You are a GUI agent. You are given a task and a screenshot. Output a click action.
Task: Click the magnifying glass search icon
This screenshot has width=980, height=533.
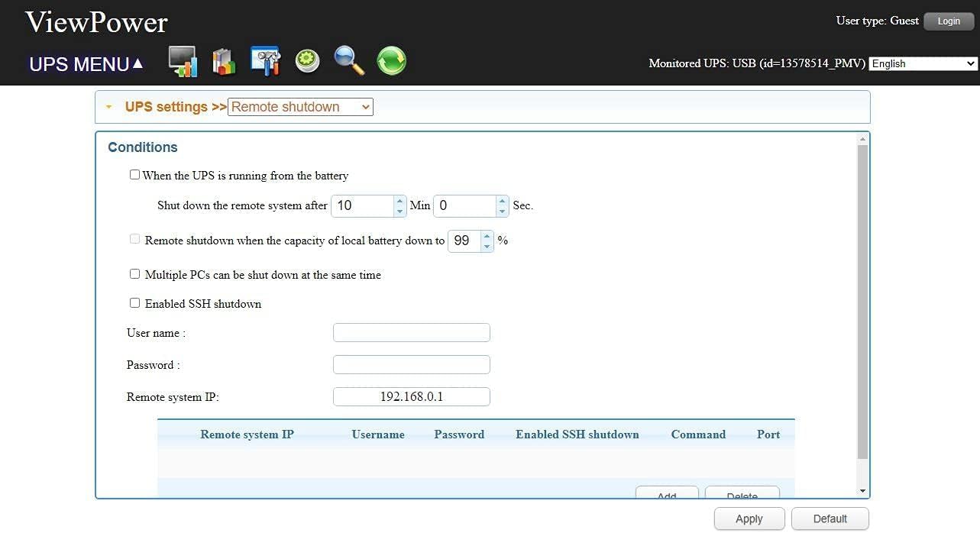349,61
